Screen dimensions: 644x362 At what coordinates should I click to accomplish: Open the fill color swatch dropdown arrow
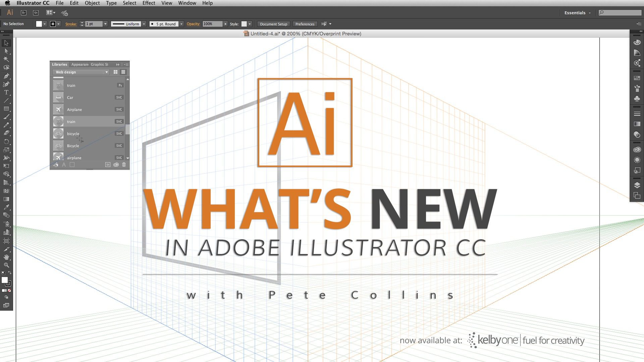tap(44, 24)
